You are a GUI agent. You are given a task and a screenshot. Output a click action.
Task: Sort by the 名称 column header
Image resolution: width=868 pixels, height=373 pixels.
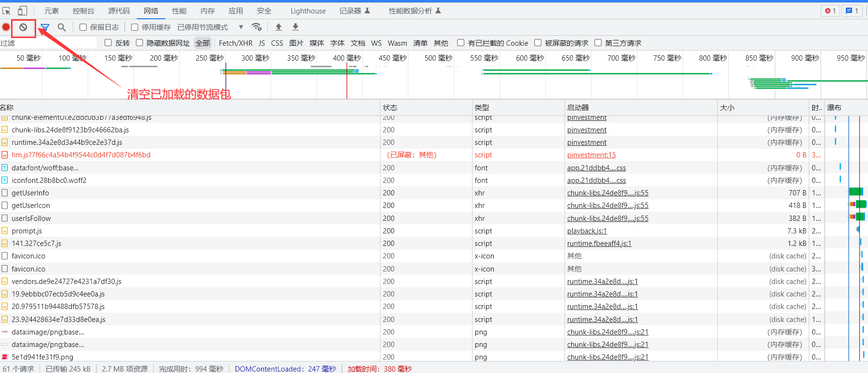190,107
